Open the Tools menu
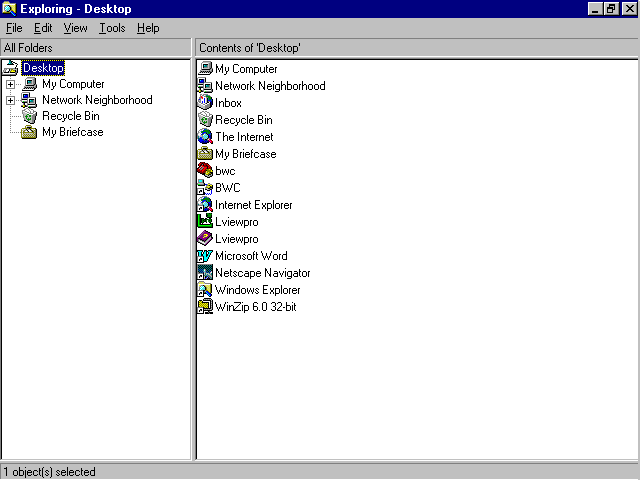 (112, 28)
